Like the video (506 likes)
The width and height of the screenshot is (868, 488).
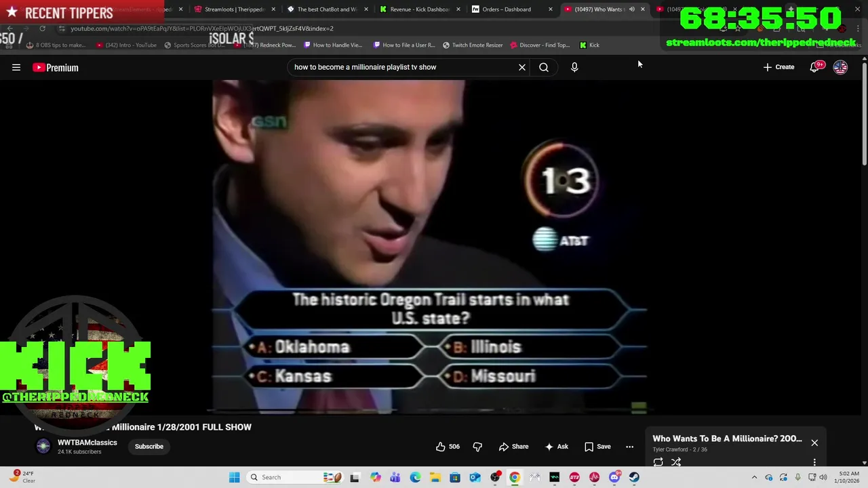(448, 447)
